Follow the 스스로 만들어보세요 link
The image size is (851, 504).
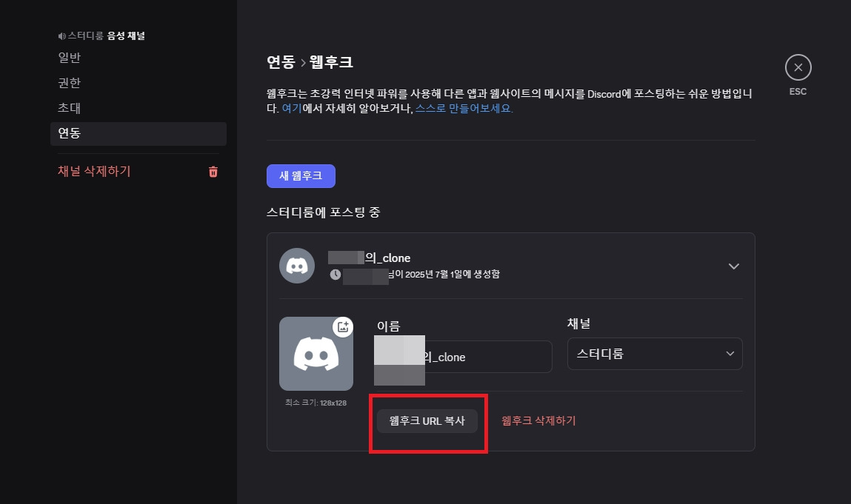click(x=464, y=108)
